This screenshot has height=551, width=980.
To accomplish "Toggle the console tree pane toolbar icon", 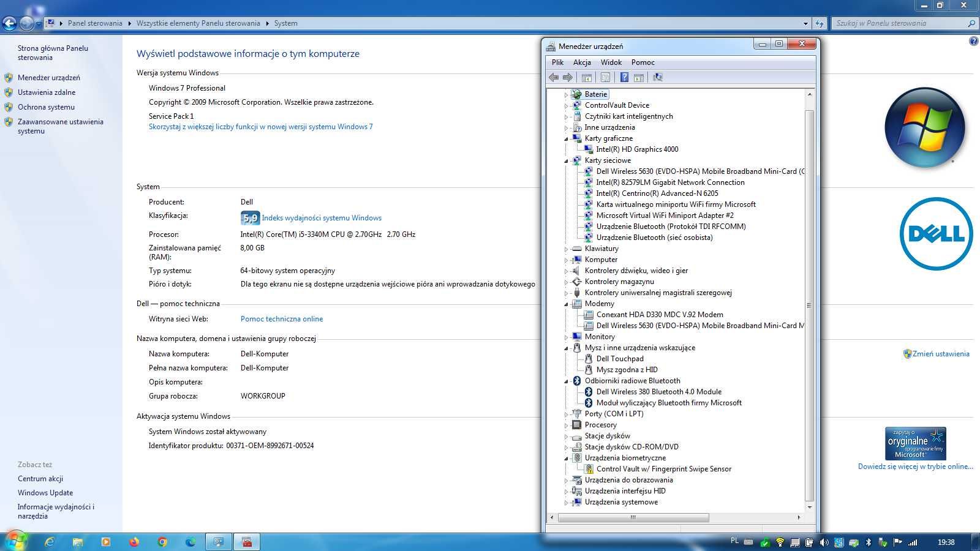I will coord(587,77).
